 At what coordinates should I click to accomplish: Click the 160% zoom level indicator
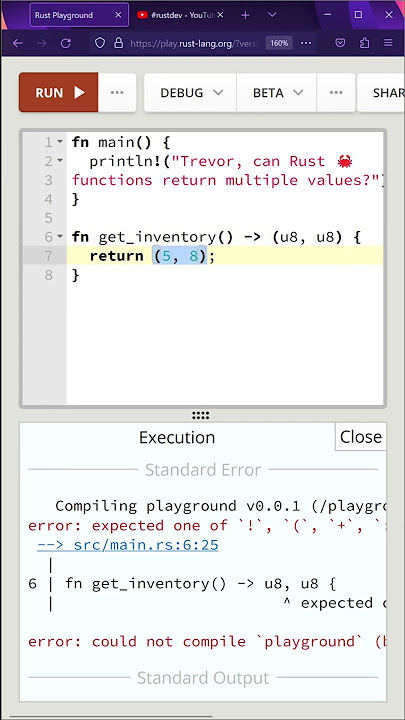pyautogui.click(x=279, y=43)
